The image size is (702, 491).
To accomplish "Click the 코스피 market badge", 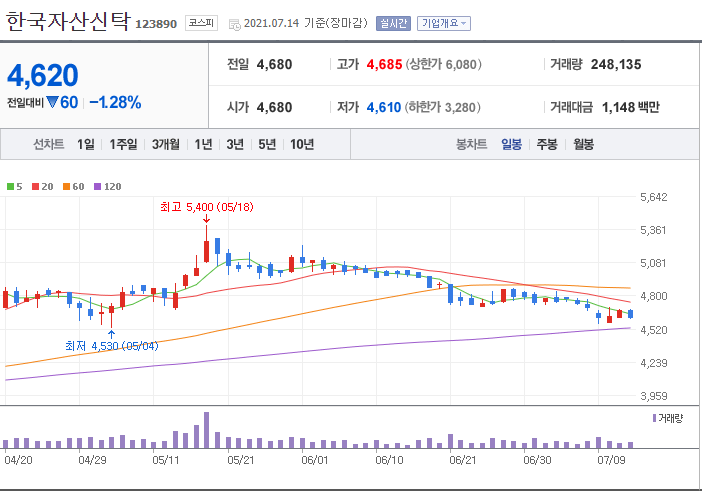I will (x=201, y=23).
